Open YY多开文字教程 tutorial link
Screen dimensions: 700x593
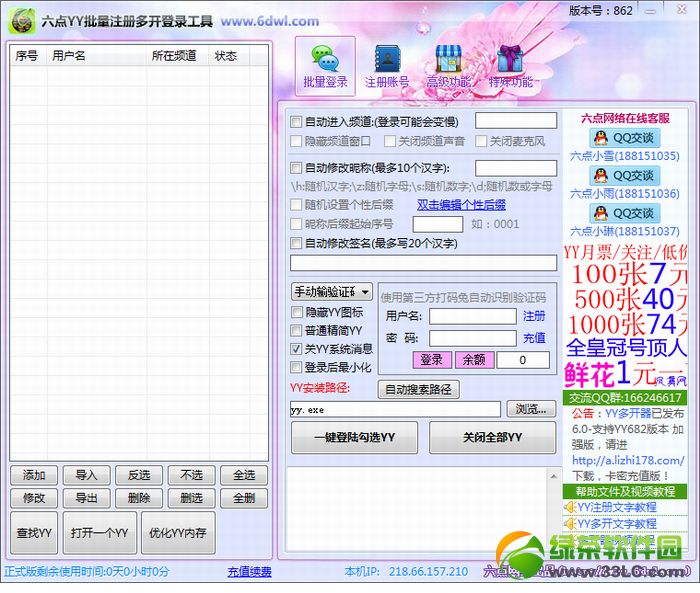[x=617, y=523]
